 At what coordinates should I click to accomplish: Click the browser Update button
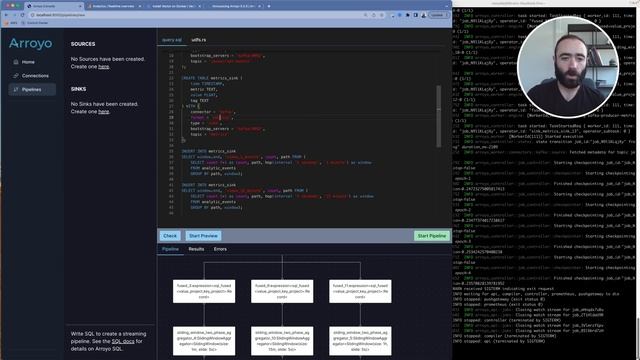click(438, 15)
